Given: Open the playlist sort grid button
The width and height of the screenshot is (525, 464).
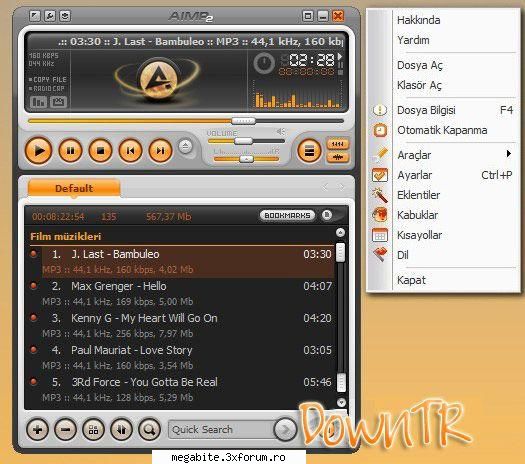Looking at the screenshot, I should (93, 429).
